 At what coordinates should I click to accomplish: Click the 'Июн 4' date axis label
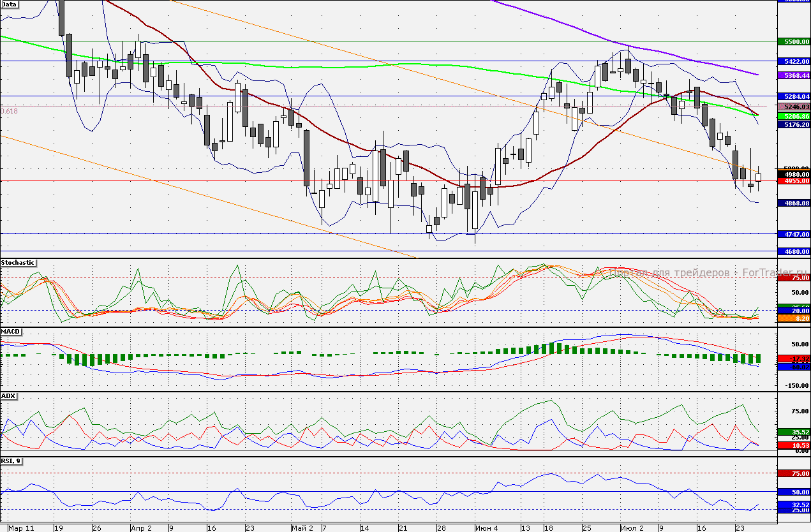coord(488,528)
